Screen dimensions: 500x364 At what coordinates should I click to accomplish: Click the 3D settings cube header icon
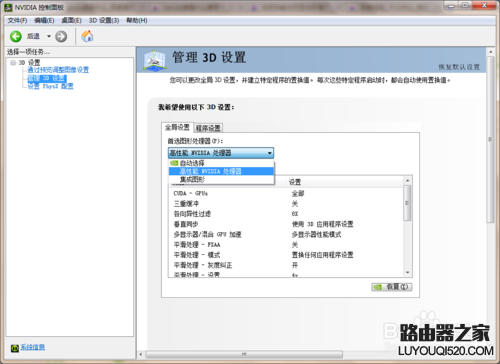click(x=154, y=60)
